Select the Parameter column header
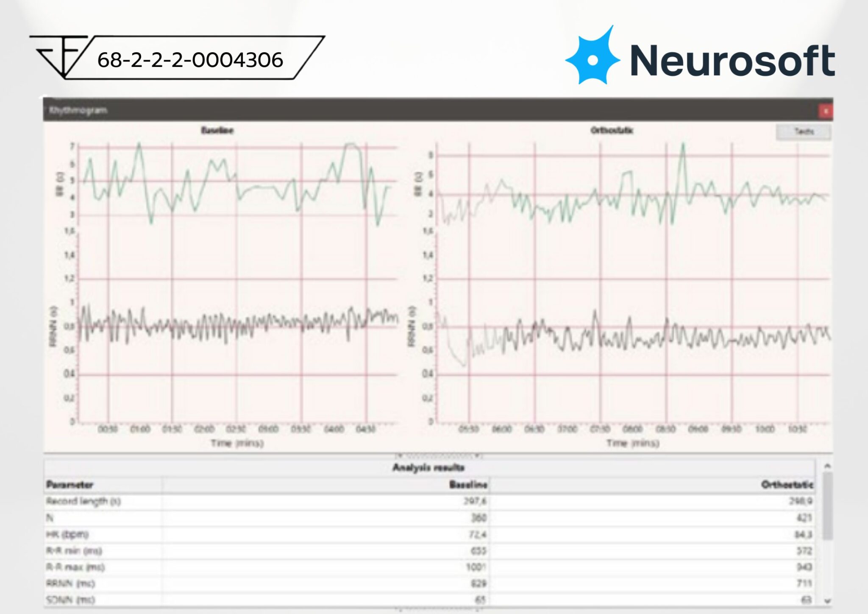 point(103,484)
